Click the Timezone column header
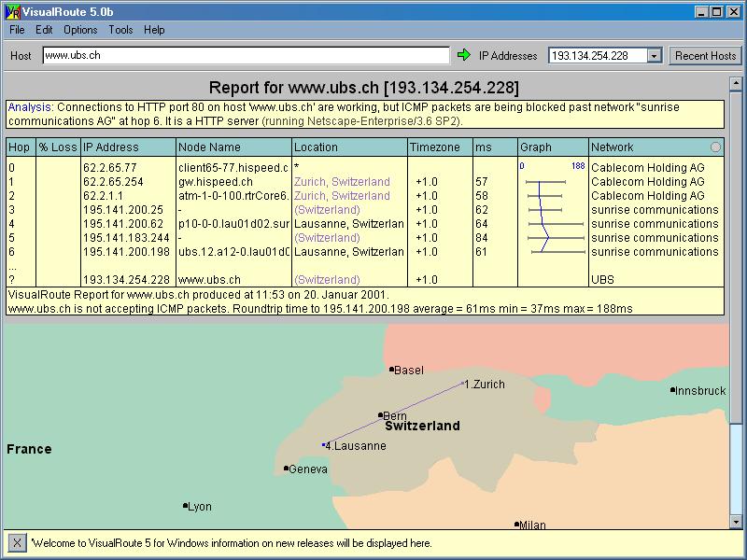747x560 pixels. click(440, 147)
